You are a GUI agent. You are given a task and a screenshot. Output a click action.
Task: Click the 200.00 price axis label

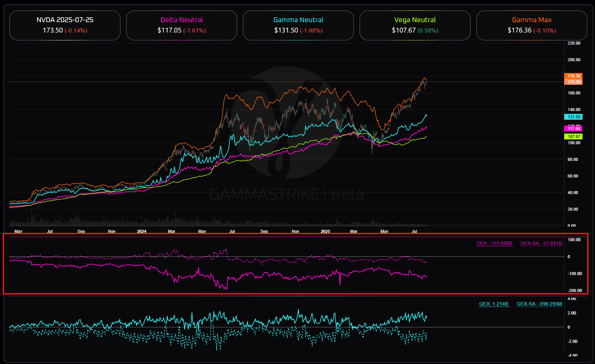(574, 60)
